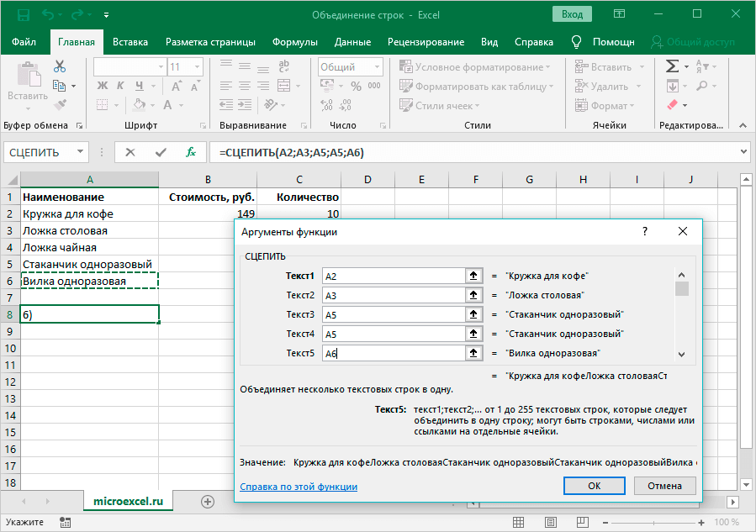
Task: Collapse the ribbon with the up chevron
Action: (x=743, y=125)
